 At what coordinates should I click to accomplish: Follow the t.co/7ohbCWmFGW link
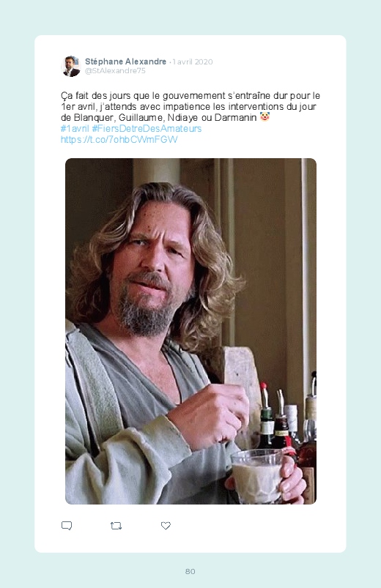119,140
